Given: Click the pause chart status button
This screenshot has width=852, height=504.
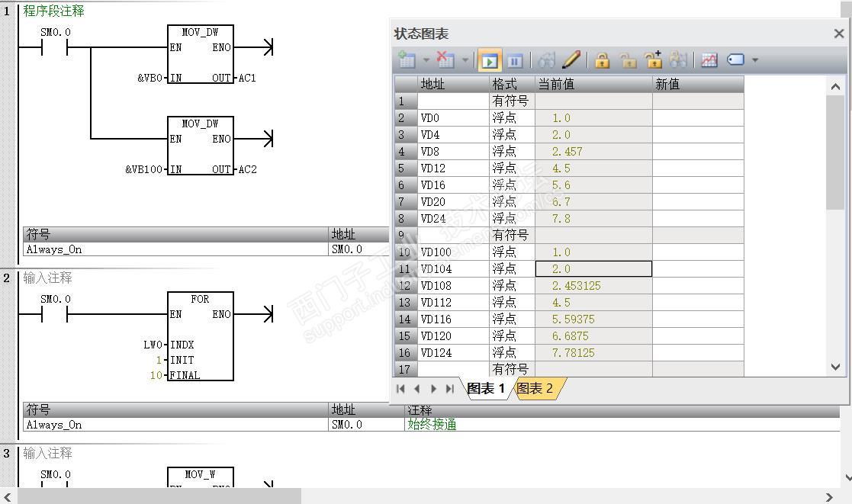Looking at the screenshot, I should 514,60.
